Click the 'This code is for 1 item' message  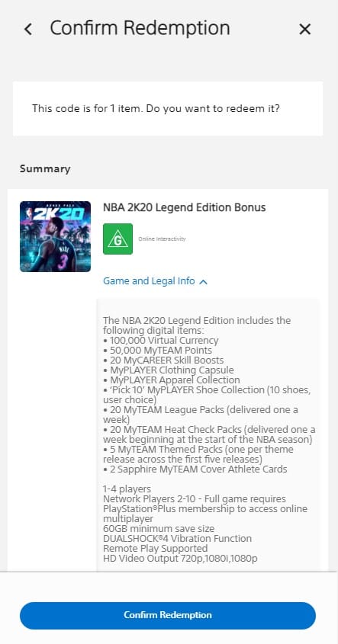tap(156, 109)
